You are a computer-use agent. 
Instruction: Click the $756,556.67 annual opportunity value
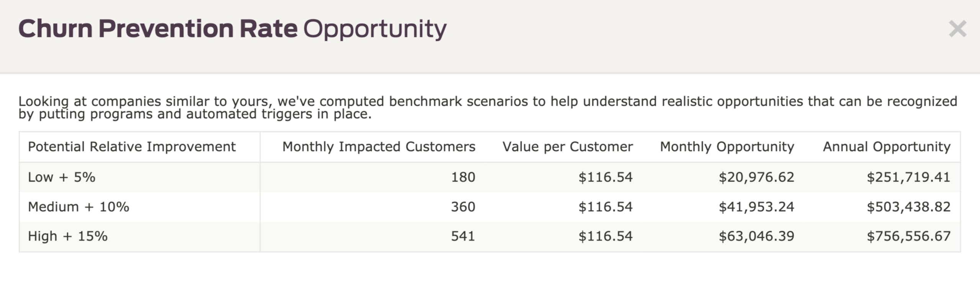pos(908,236)
